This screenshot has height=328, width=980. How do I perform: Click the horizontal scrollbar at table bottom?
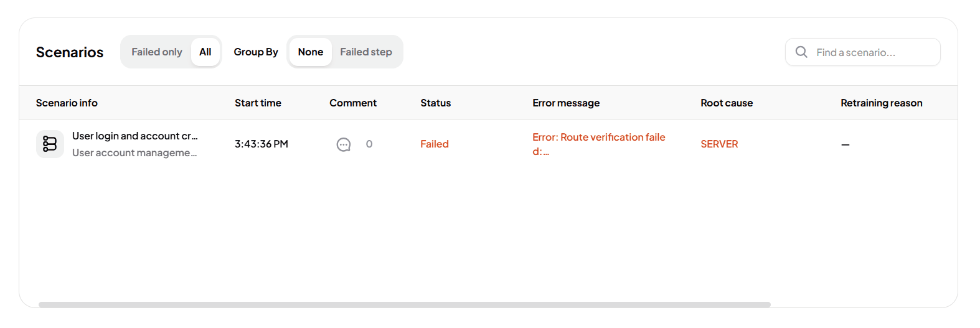click(x=405, y=304)
